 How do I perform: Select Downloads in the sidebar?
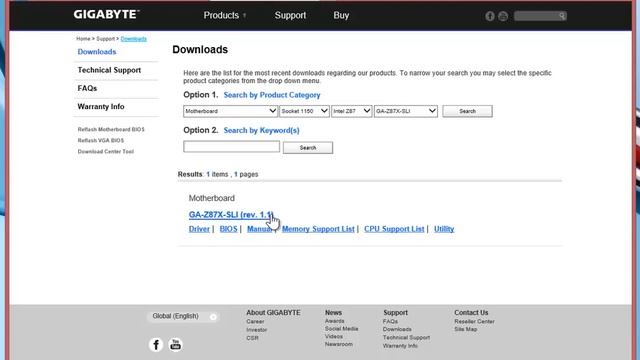pyautogui.click(x=97, y=52)
